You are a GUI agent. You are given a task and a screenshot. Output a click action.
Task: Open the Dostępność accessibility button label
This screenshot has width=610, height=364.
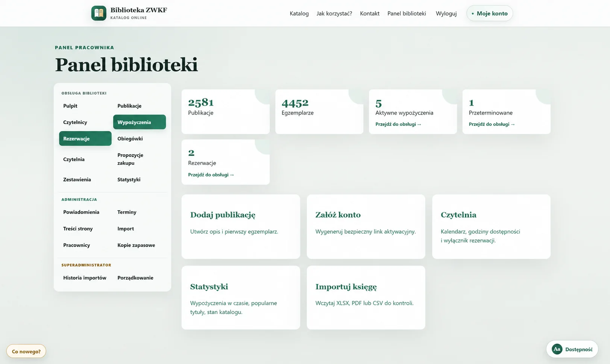pyautogui.click(x=579, y=349)
